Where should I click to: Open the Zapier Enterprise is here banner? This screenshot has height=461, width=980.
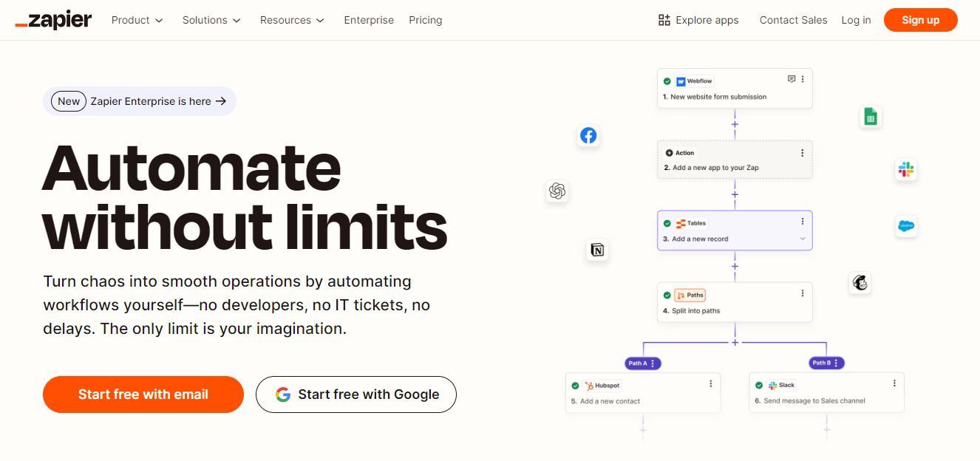click(x=140, y=101)
